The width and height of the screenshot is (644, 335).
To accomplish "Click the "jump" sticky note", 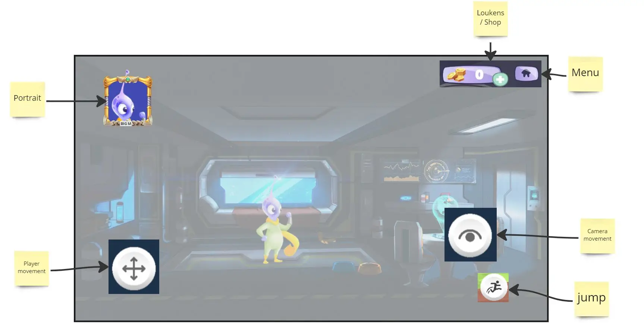I will pyautogui.click(x=591, y=298).
